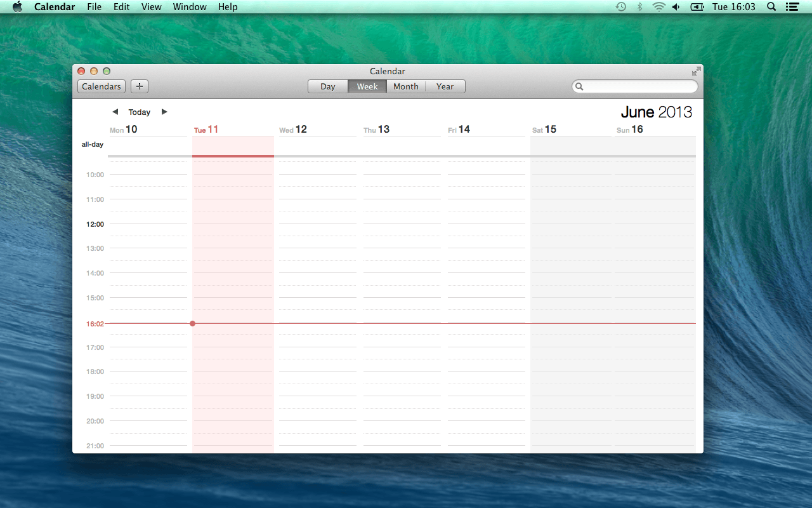
Task: Open the File menu
Action: pyautogui.click(x=94, y=7)
